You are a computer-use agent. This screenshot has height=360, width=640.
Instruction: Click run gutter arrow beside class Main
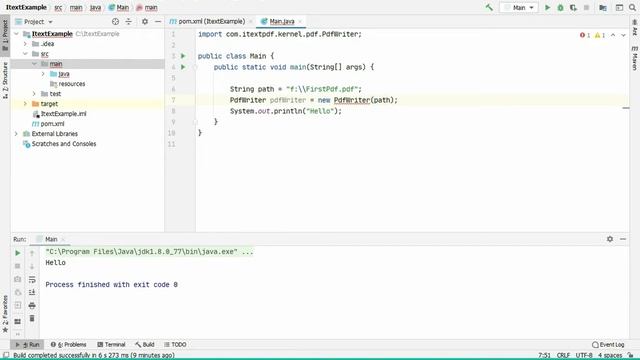(183, 56)
